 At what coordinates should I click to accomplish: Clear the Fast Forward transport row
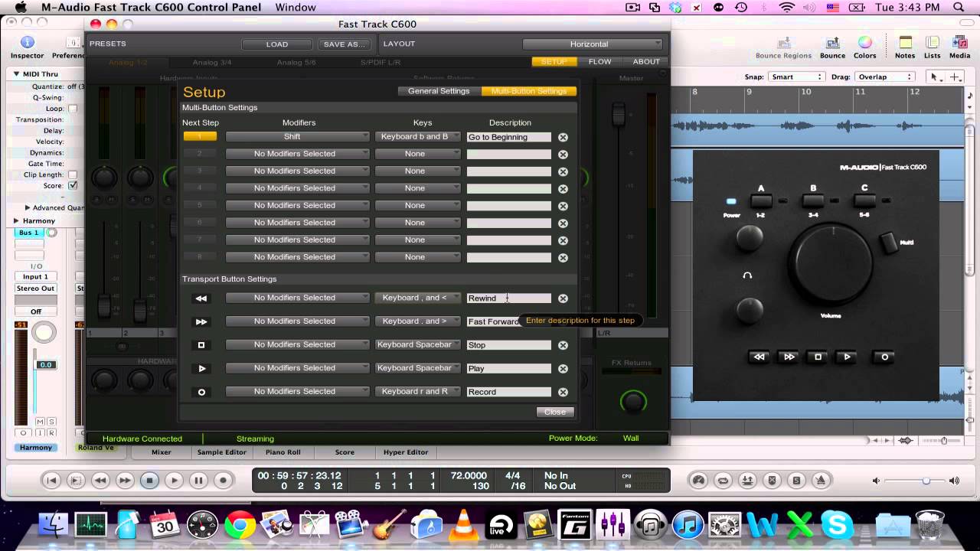[563, 321]
